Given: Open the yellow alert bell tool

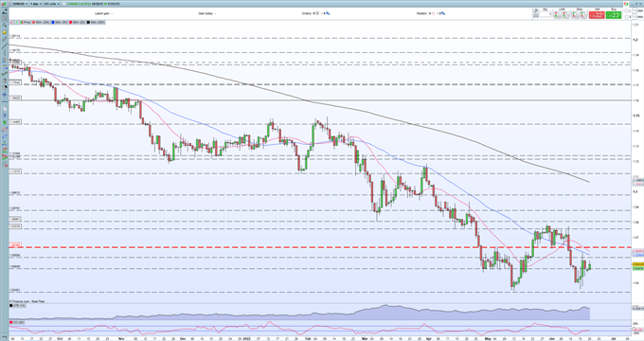Looking at the screenshot, I should coord(5,32).
